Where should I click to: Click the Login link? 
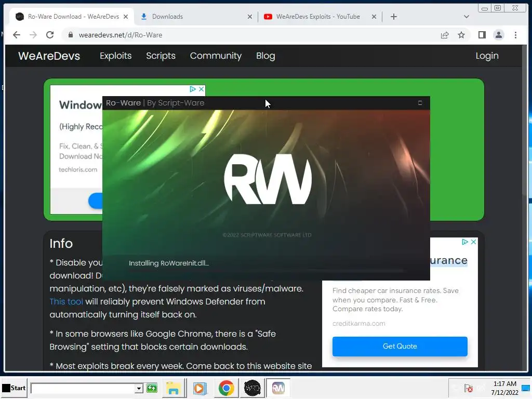pyautogui.click(x=487, y=56)
